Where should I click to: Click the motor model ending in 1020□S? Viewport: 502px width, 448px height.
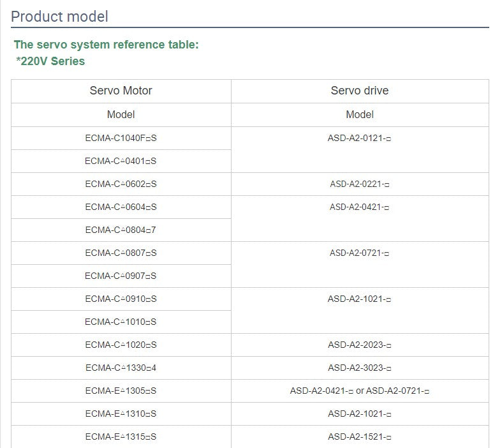pyautogui.click(x=121, y=345)
